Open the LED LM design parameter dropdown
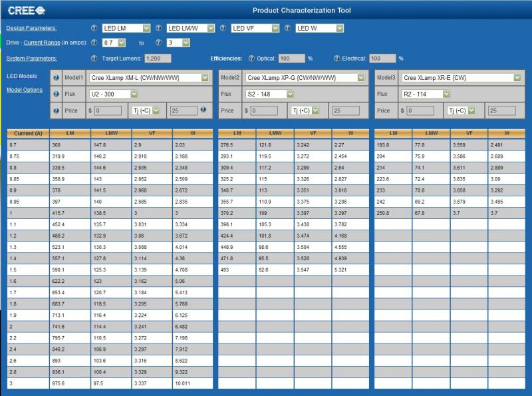This screenshot has height=396, width=532. point(126,28)
